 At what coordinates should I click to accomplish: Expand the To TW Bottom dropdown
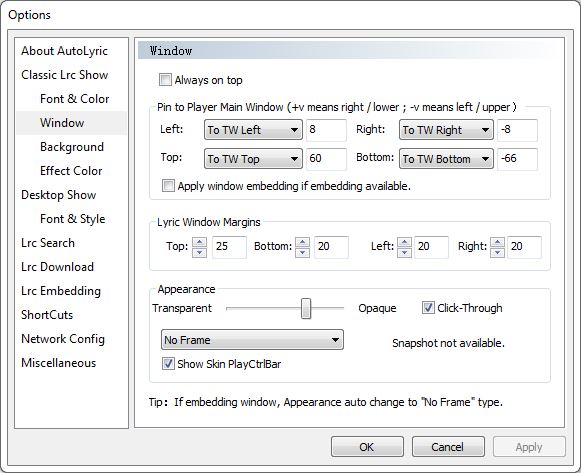click(x=446, y=159)
